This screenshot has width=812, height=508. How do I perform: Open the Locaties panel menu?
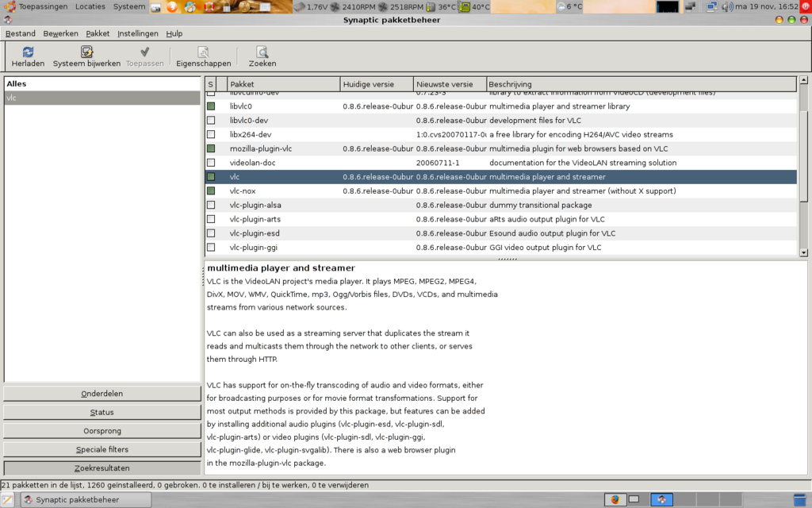pyautogui.click(x=90, y=6)
